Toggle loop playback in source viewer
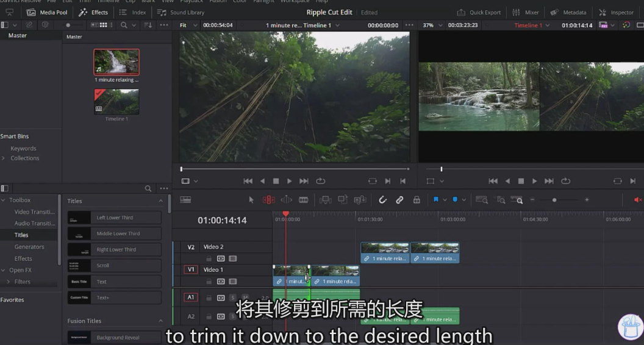 click(320, 181)
